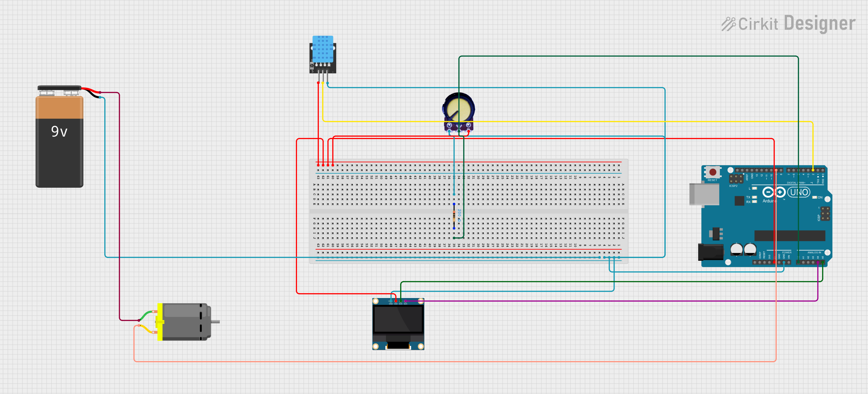The width and height of the screenshot is (868, 394).
Task: Select the breadboard component
Action: [469, 211]
